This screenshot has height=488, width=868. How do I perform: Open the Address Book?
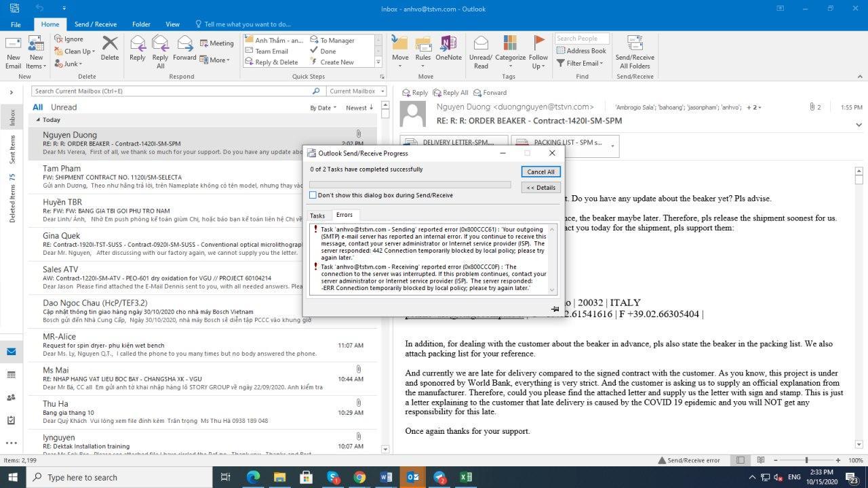point(581,51)
